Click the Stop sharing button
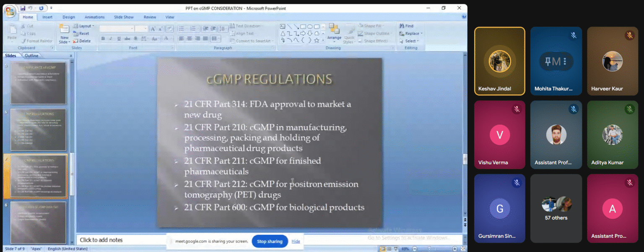The height and width of the screenshot is (252, 644). pos(270,241)
